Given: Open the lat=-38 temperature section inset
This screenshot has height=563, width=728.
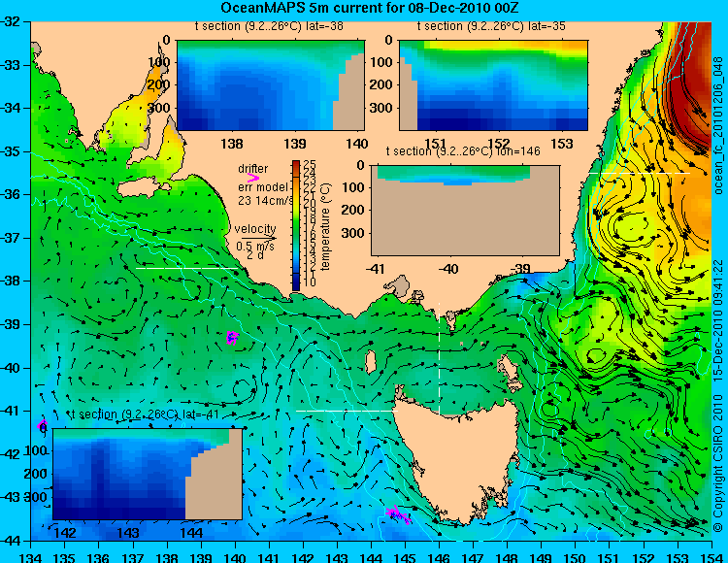Looking at the screenshot, I should pos(270,85).
